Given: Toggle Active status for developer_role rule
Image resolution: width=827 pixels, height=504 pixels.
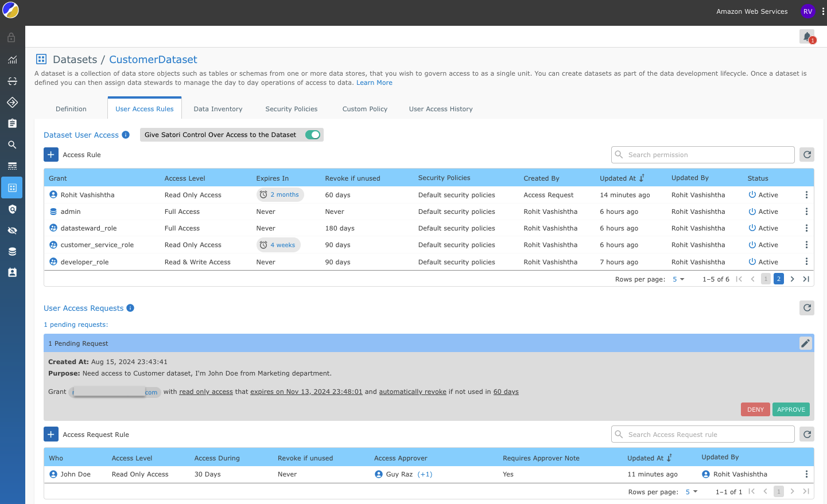Looking at the screenshot, I should point(752,262).
